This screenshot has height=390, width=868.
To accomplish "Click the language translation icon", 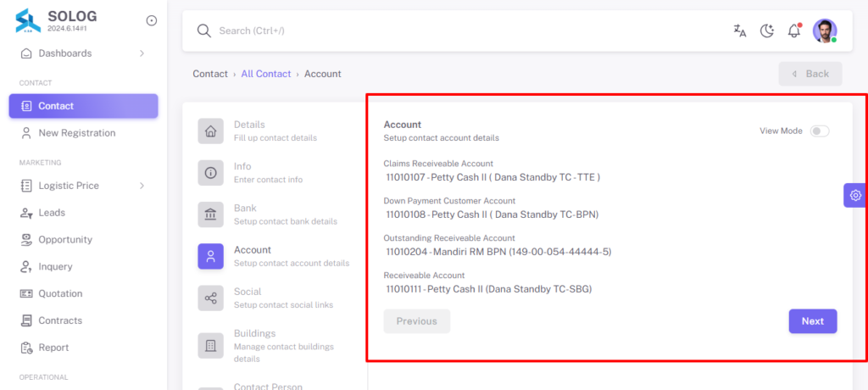I will [x=739, y=31].
